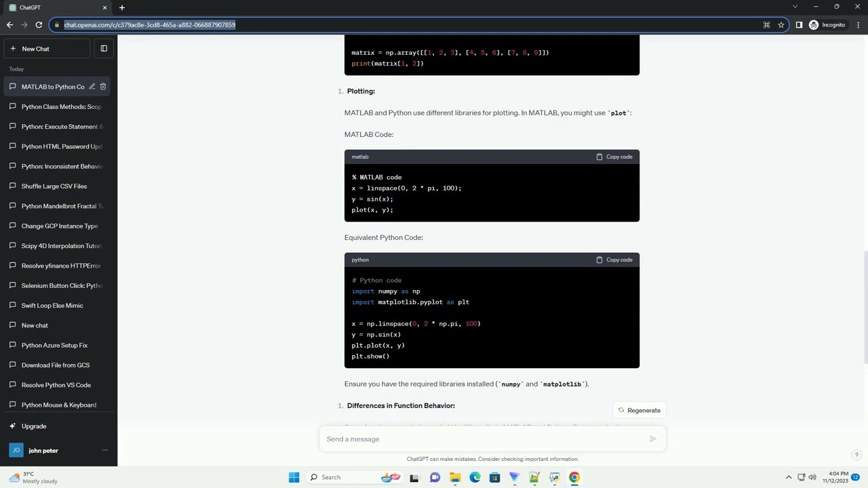Viewport: 868px width, 488px height.
Task: Click john peter profile avatar
Action: click(16, 450)
